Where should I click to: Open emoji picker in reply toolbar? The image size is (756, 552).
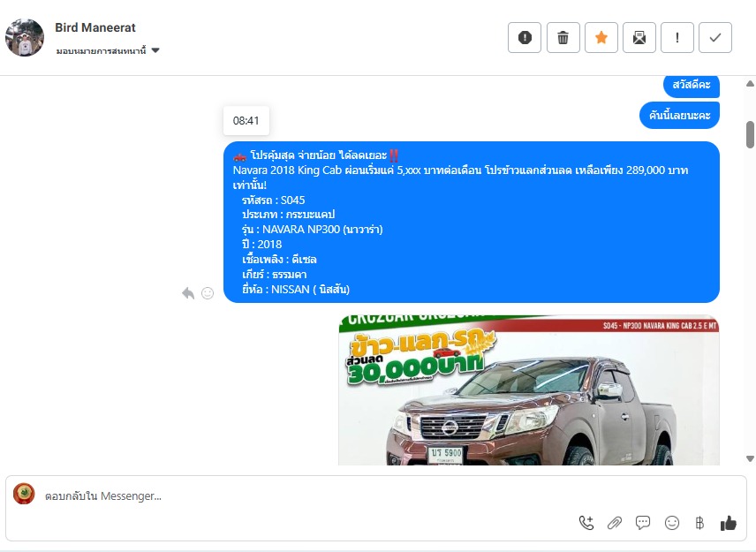[671, 523]
